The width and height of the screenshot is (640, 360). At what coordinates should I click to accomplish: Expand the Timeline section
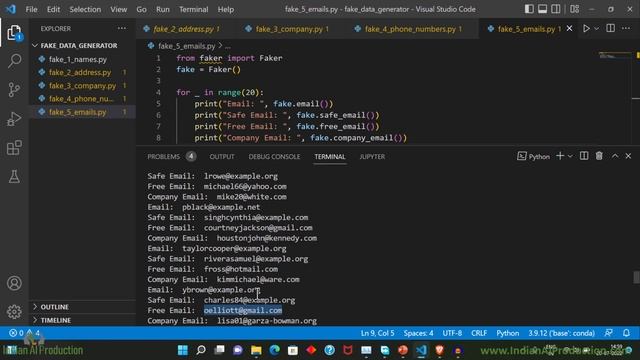coord(82,320)
